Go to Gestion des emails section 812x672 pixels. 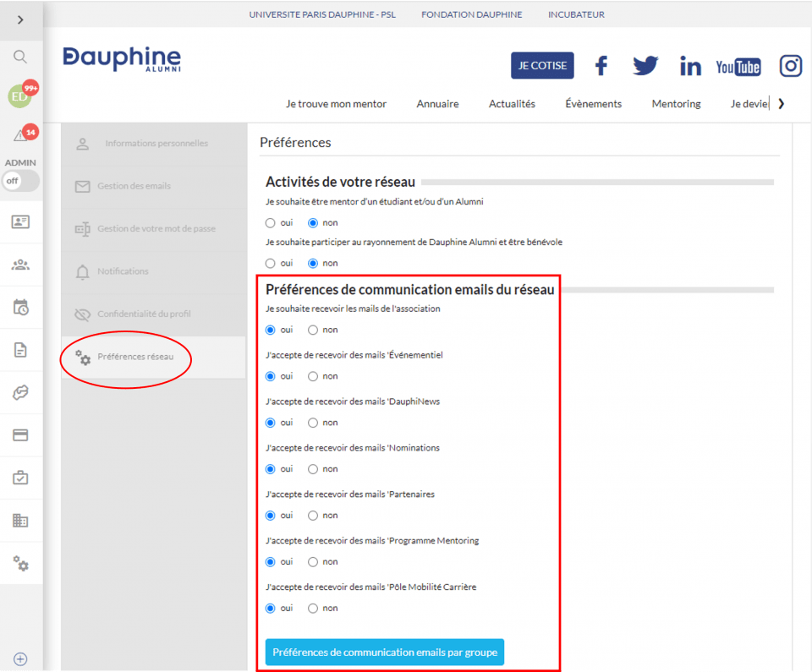[134, 186]
